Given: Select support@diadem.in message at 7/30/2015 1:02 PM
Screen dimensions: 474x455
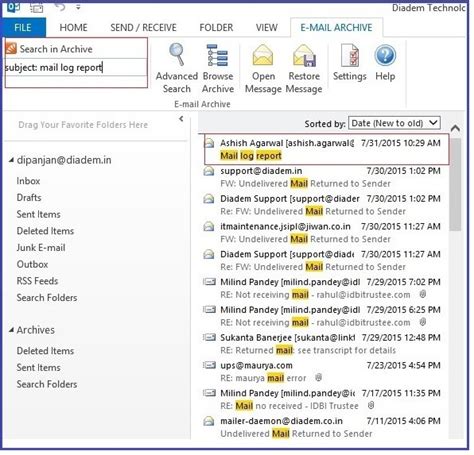Looking at the screenshot, I should pyautogui.click(x=323, y=177).
